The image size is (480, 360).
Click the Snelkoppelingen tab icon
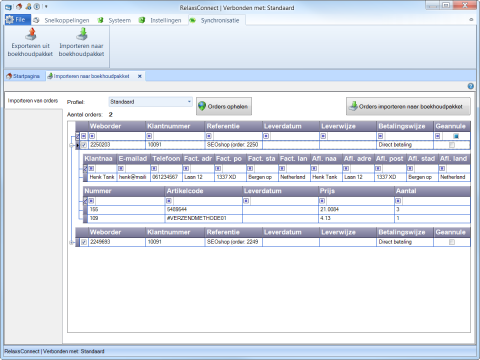tap(36, 20)
